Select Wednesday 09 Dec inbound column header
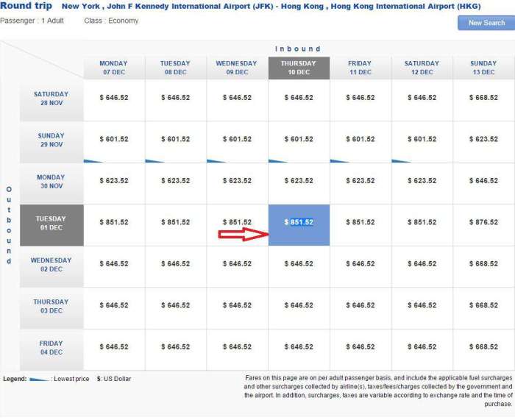Viewport: 515px width, 420px height. pos(237,68)
